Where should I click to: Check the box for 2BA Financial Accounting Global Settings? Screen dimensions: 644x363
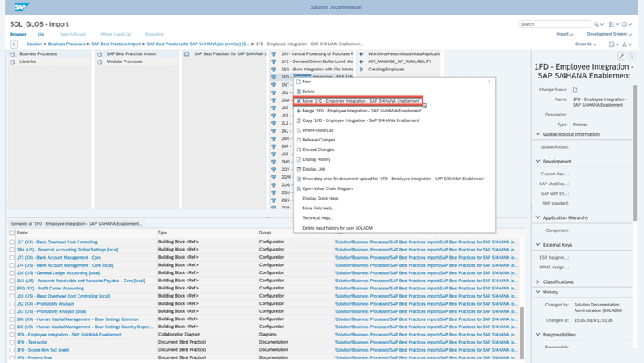(12, 250)
